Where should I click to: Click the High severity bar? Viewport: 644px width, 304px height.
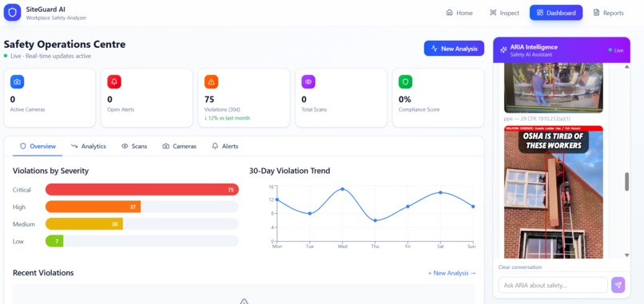pos(93,207)
